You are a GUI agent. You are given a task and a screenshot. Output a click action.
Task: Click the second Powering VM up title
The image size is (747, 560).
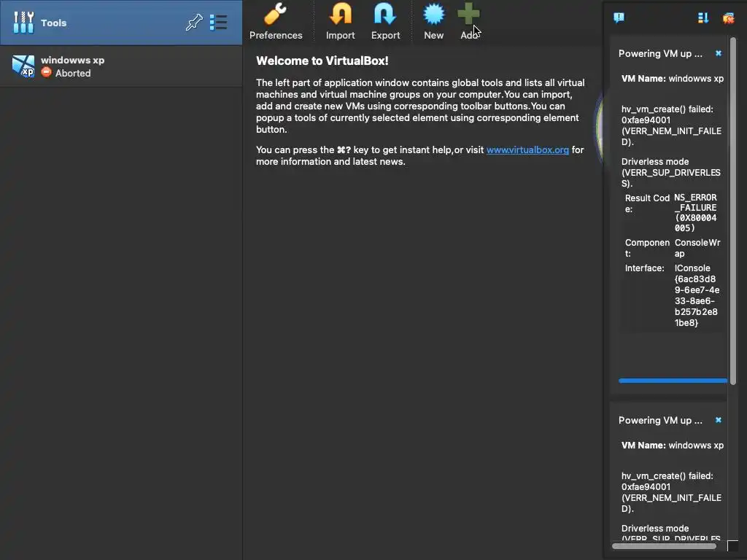660,420
